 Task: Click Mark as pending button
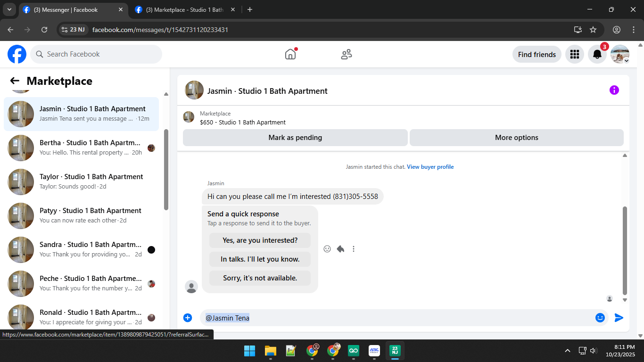[x=295, y=138]
